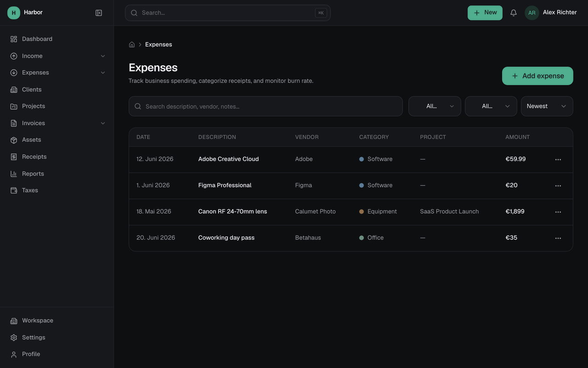
Task: Expand the Income submenu chevron
Action: (103, 56)
